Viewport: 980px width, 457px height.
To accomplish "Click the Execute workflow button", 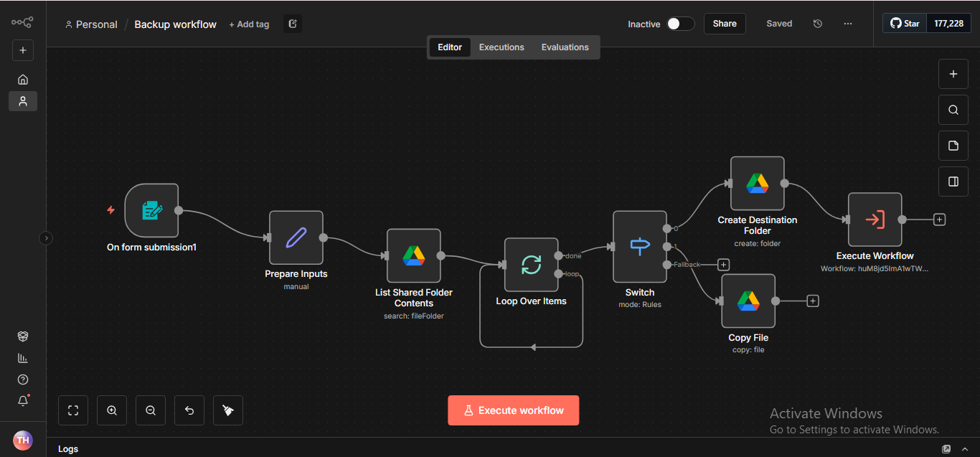I will pyautogui.click(x=513, y=410).
